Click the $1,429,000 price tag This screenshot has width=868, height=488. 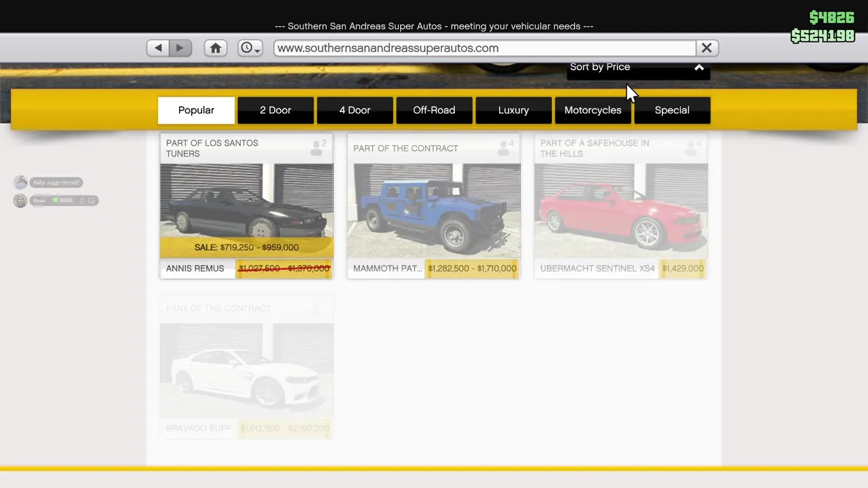tap(683, 268)
